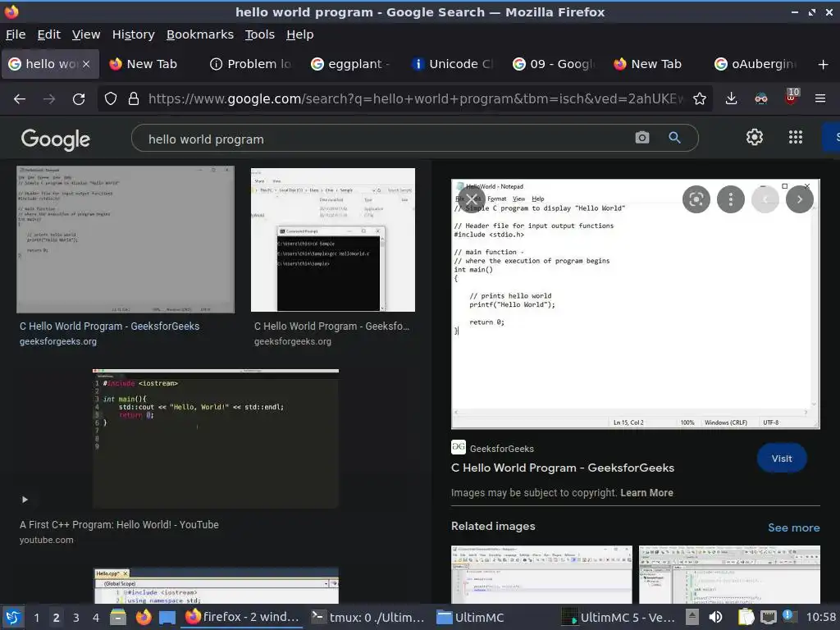
Task: Open the Learn More copyright link
Action: point(646,493)
